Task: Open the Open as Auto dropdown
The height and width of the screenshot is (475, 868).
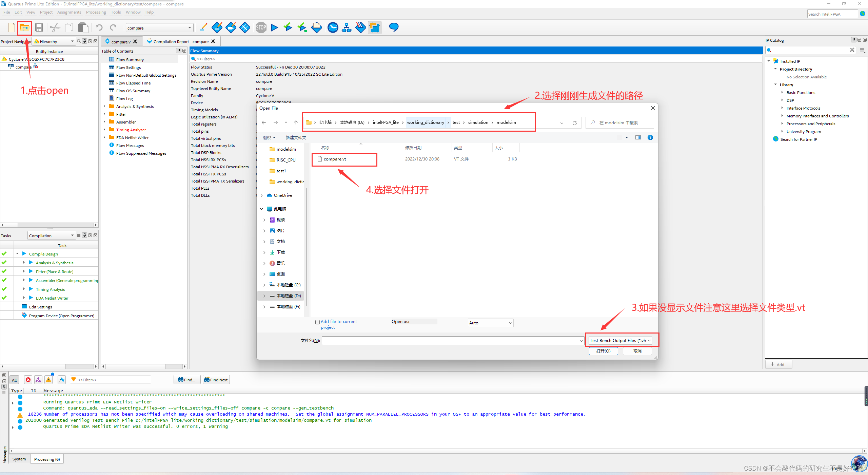Action: [490, 323]
